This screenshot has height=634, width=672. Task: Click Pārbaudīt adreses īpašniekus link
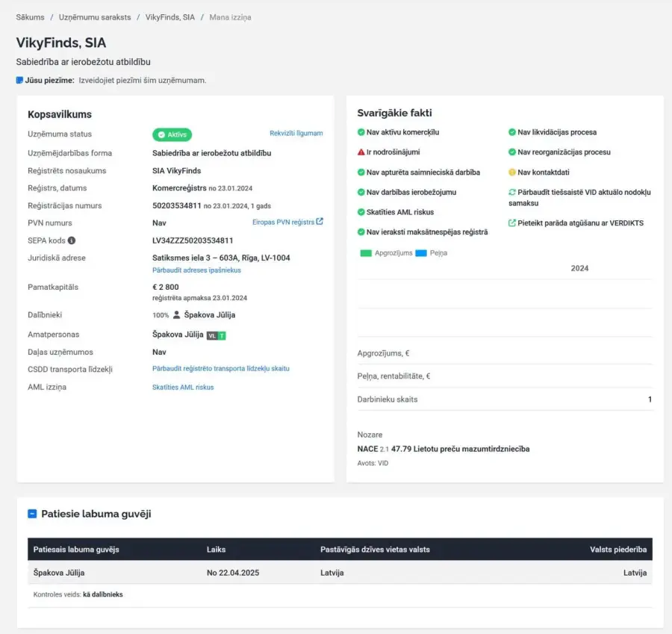tap(196, 270)
